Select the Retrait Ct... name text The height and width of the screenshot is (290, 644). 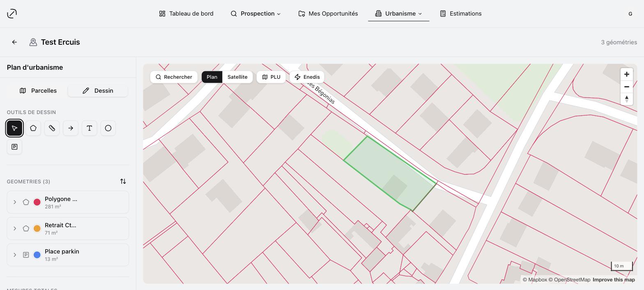point(60,225)
